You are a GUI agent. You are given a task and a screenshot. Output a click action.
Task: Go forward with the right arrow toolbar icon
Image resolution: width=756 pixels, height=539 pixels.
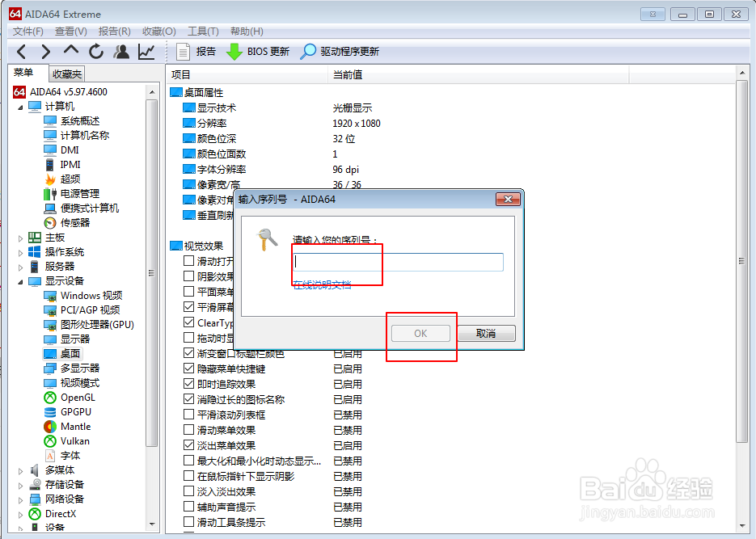click(45, 52)
